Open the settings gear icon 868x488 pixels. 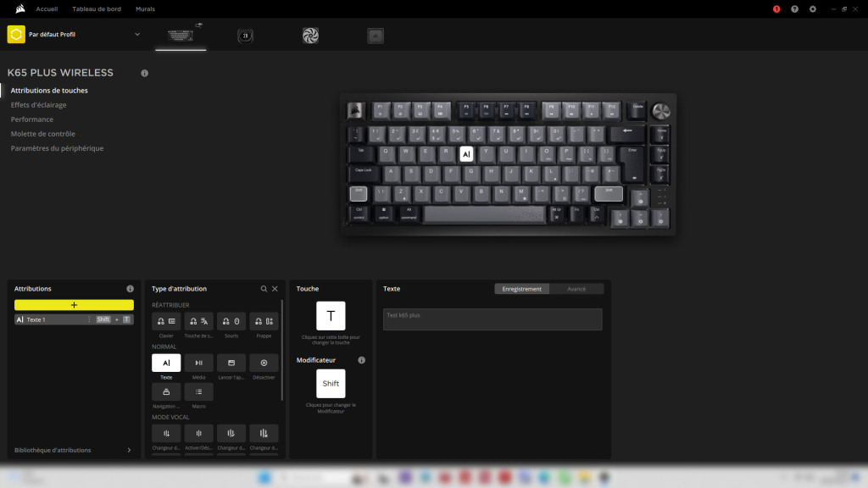pyautogui.click(x=813, y=8)
